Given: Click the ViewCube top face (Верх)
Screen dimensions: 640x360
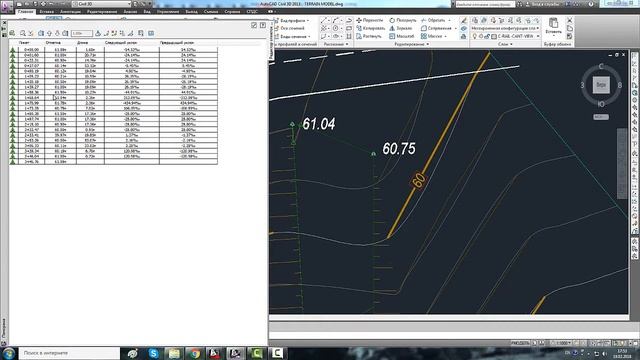Looking at the screenshot, I should [601, 85].
